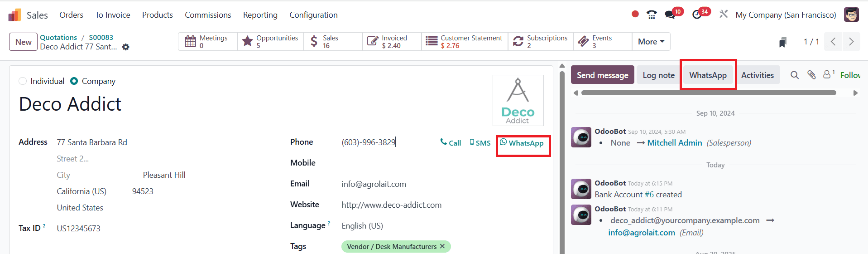Screen dimensions: 868x254
Task: Go to next record arrow
Action: tap(851, 42)
